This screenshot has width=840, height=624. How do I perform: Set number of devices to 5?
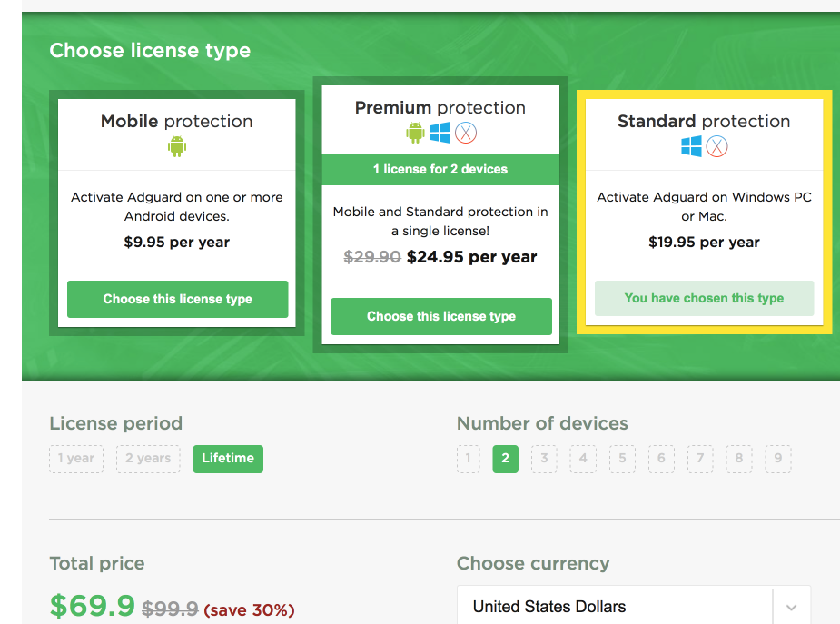tap(622, 459)
